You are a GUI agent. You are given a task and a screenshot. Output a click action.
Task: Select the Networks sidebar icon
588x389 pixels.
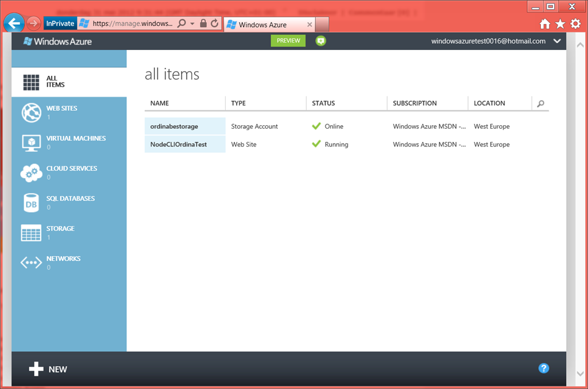tap(31, 263)
